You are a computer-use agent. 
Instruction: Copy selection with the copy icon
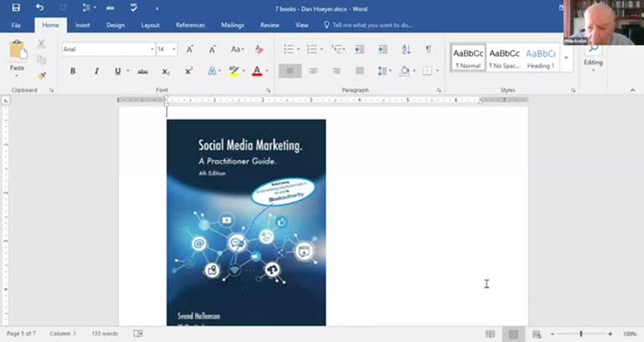(41, 60)
